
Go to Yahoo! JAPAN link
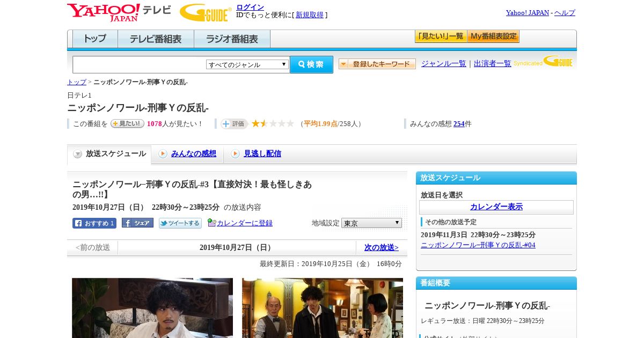[527, 13]
